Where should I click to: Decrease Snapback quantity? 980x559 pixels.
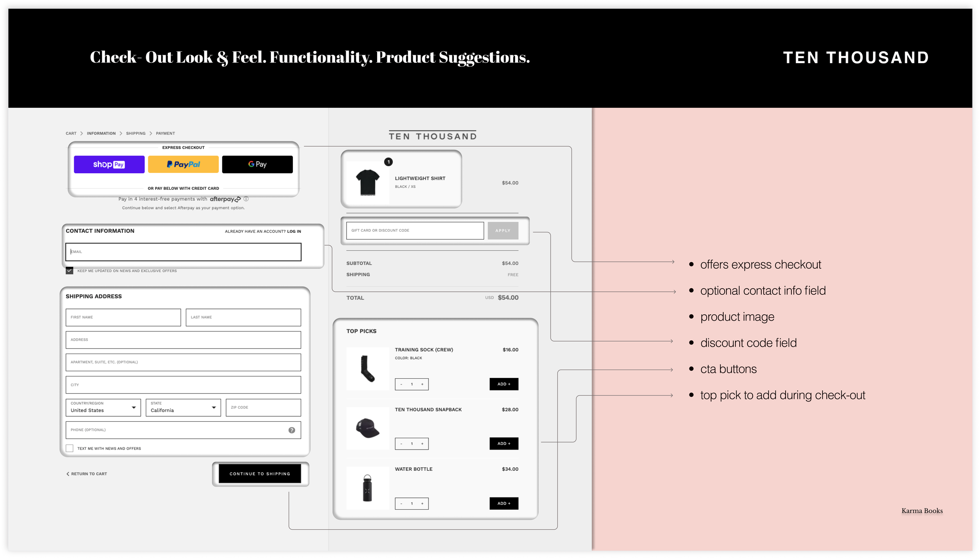(x=401, y=444)
